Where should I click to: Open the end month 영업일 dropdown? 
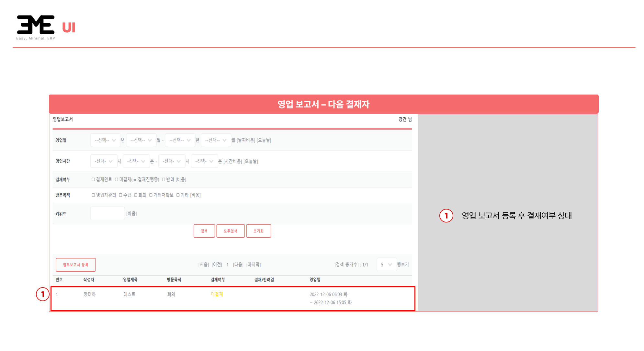(x=216, y=140)
